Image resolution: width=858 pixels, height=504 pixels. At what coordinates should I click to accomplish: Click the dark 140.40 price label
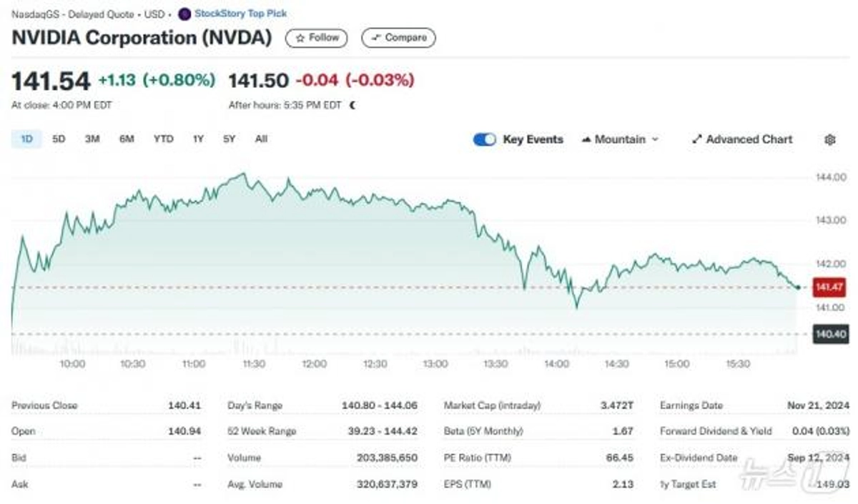click(x=829, y=334)
